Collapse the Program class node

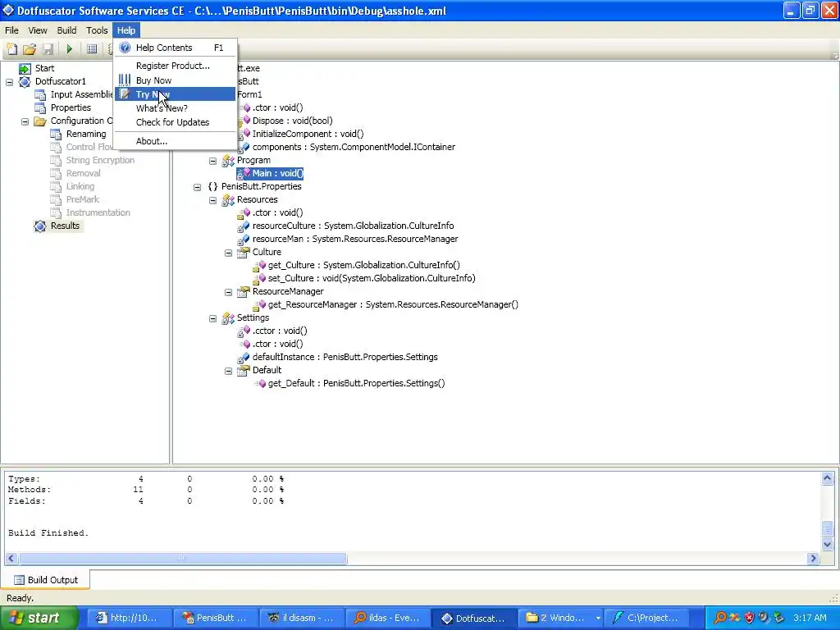(x=212, y=161)
